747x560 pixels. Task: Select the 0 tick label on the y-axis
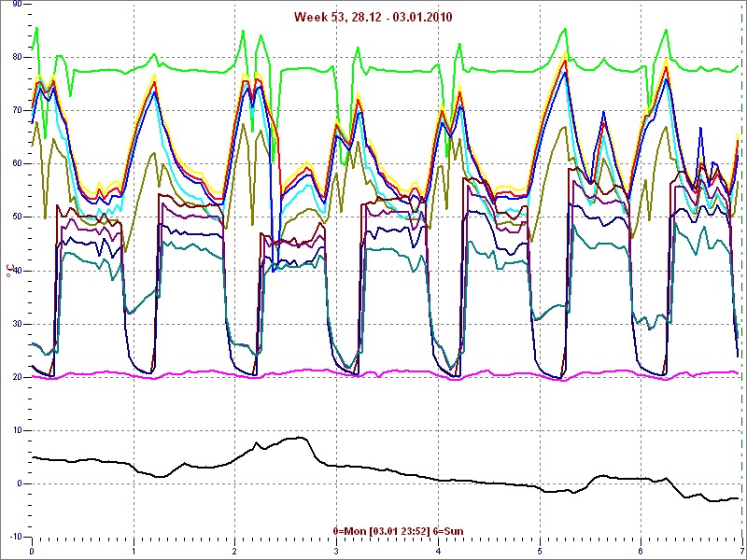[x=19, y=484]
